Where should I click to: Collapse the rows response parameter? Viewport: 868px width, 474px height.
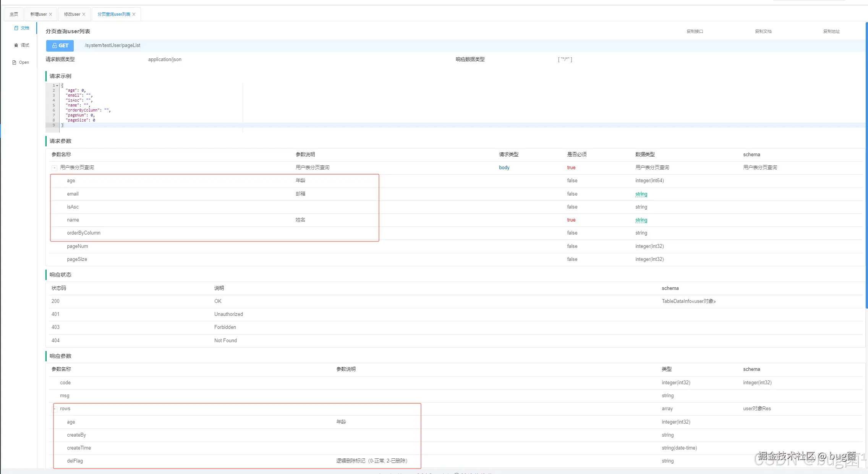click(x=54, y=409)
